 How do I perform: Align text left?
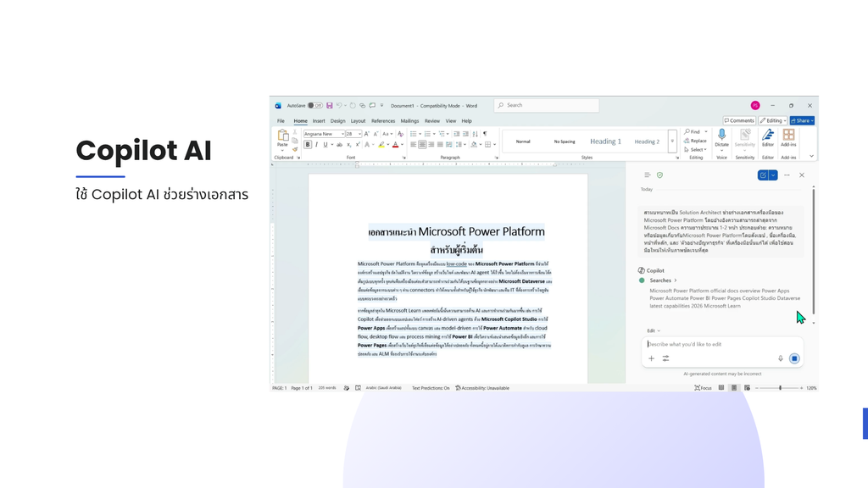[x=414, y=145]
